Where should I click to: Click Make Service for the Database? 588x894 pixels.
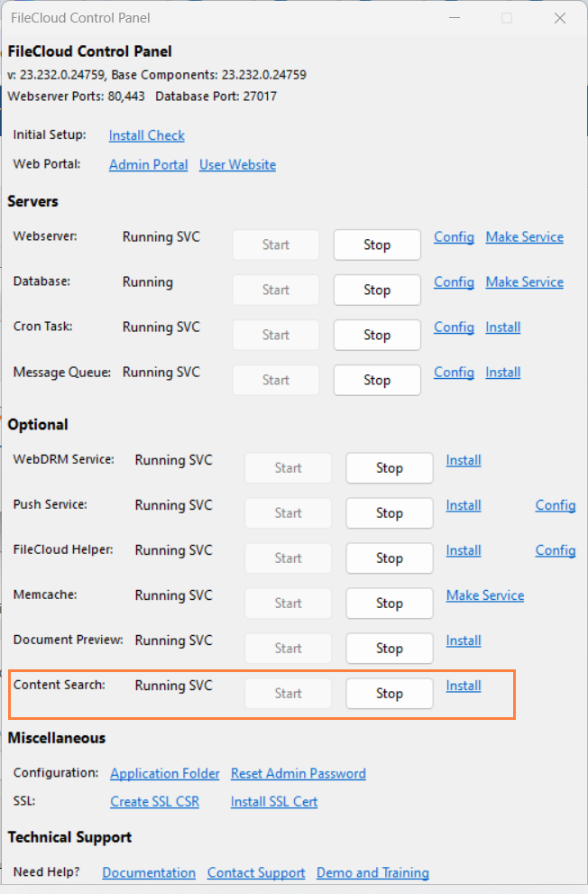[x=524, y=281]
